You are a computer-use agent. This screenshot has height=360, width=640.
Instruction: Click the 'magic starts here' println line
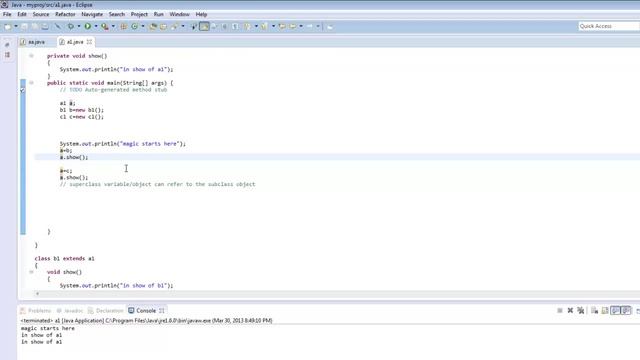click(122, 144)
